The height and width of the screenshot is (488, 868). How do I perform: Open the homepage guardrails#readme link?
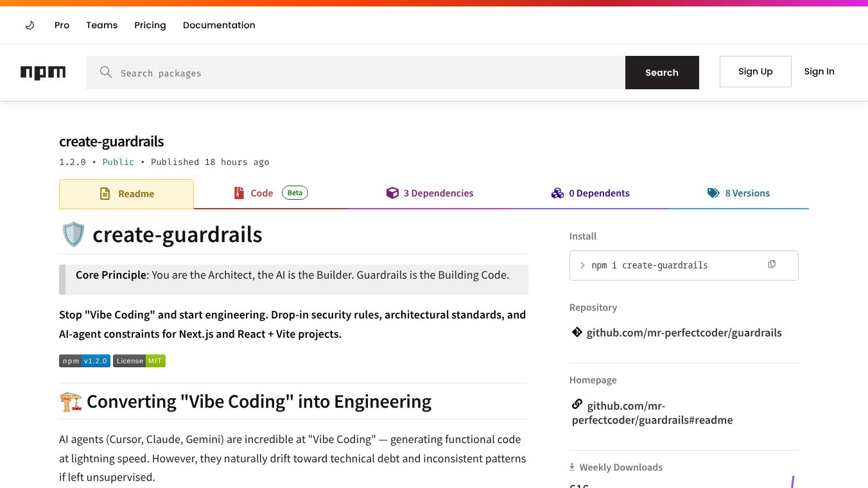(652, 413)
